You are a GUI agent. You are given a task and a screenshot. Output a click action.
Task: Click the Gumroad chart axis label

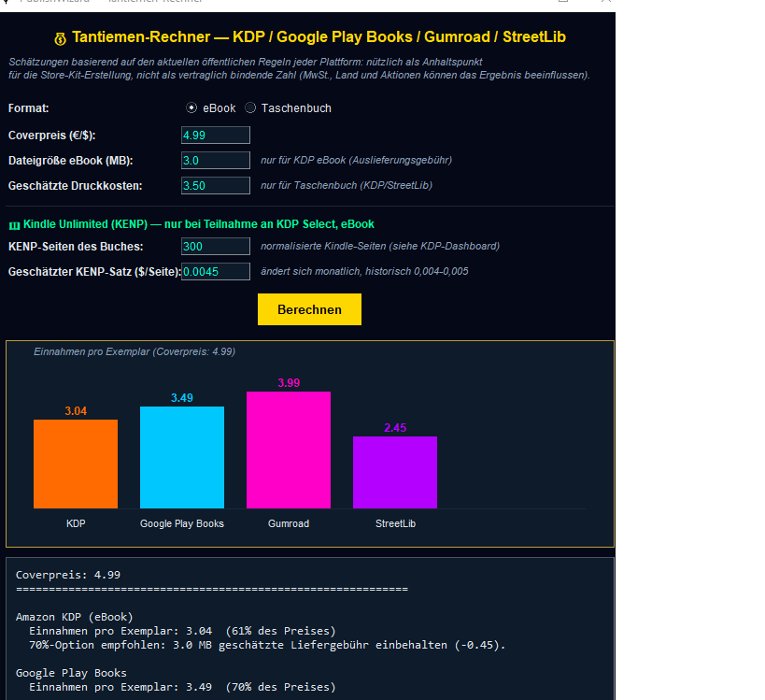pyautogui.click(x=289, y=523)
